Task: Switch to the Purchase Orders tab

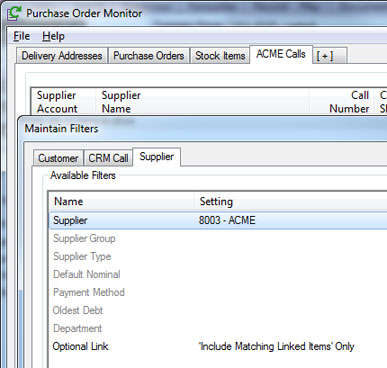Action: click(x=149, y=56)
